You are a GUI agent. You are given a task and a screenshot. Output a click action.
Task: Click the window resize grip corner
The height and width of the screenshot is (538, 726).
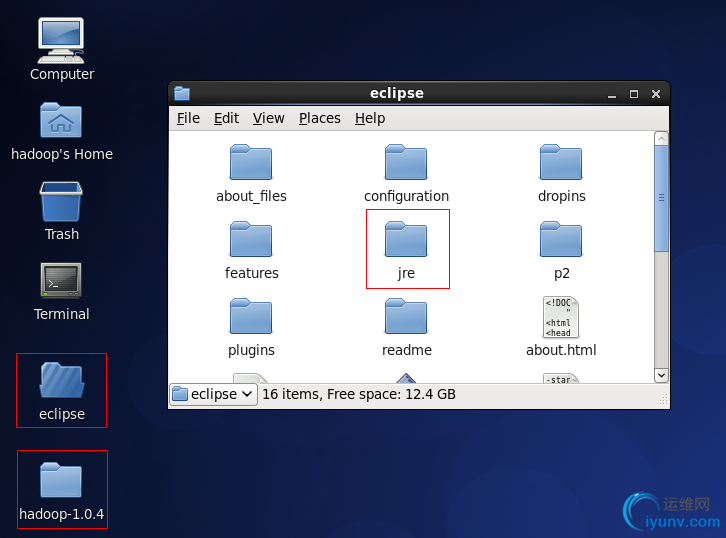coord(663,400)
